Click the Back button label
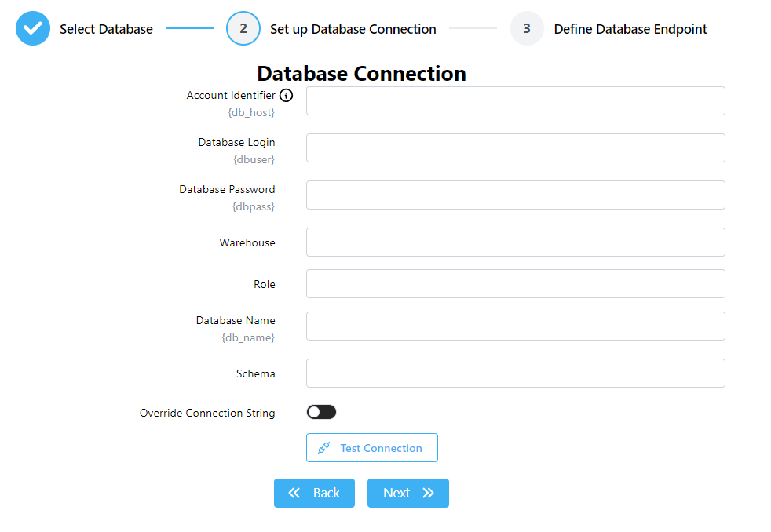The height and width of the screenshot is (532, 771). point(326,493)
